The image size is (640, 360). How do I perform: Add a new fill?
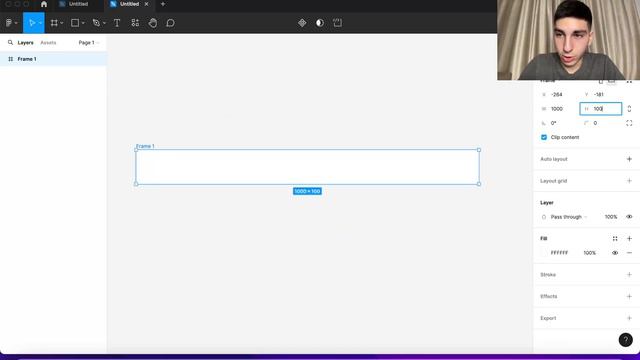click(x=629, y=238)
